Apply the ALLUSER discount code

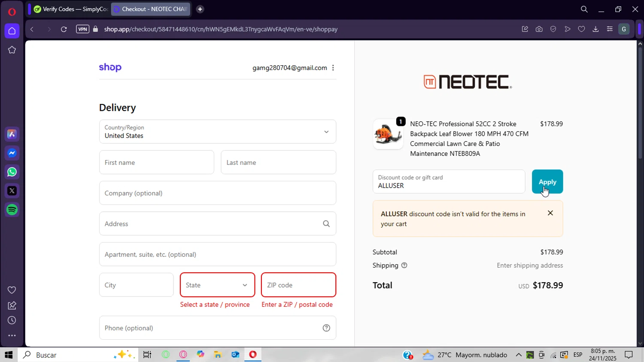(x=547, y=182)
